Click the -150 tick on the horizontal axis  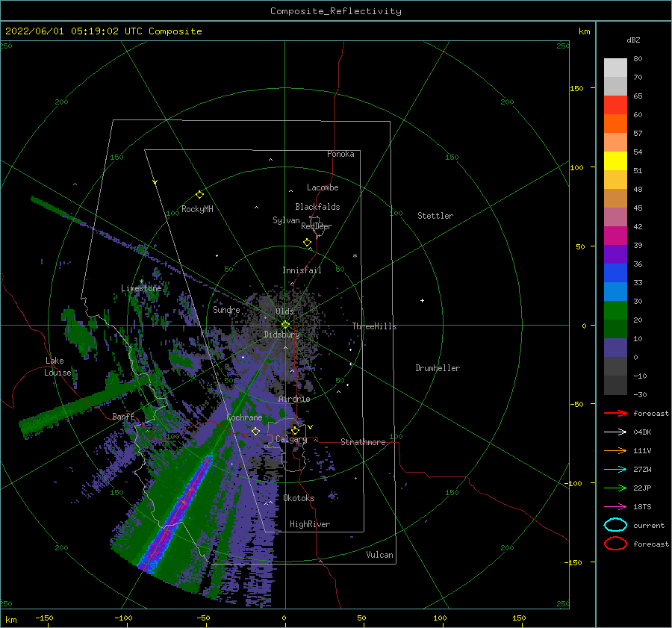click(44, 618)
